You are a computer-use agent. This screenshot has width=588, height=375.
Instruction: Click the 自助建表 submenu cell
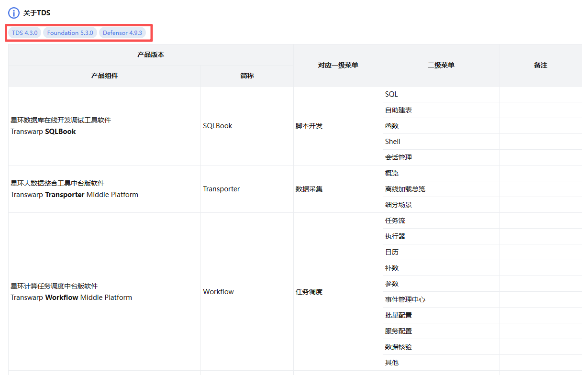click(x=441, y=110)
